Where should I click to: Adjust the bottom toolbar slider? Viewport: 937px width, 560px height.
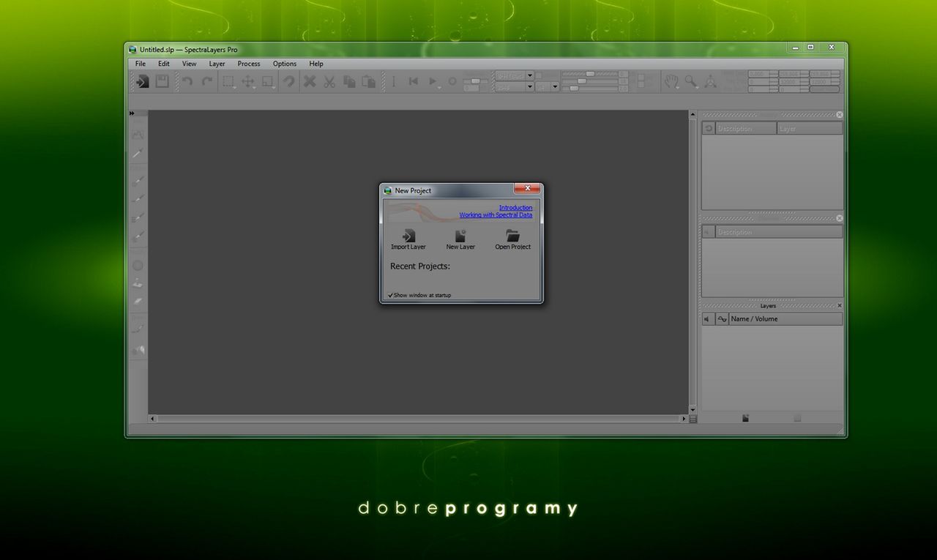(x=574, y=89)
